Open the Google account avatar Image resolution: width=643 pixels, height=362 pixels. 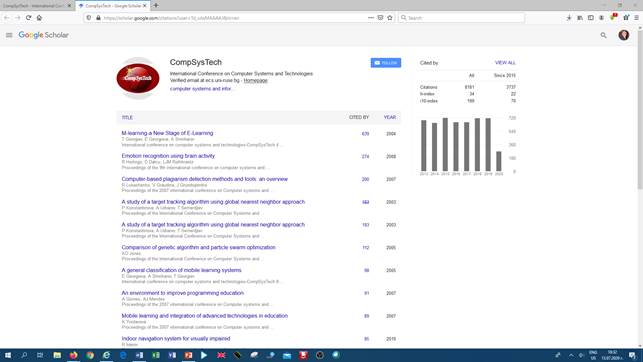coord(624,35)
